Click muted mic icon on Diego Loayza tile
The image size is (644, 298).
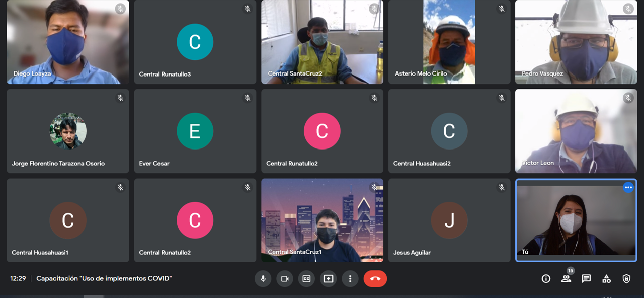click(120, 9)
